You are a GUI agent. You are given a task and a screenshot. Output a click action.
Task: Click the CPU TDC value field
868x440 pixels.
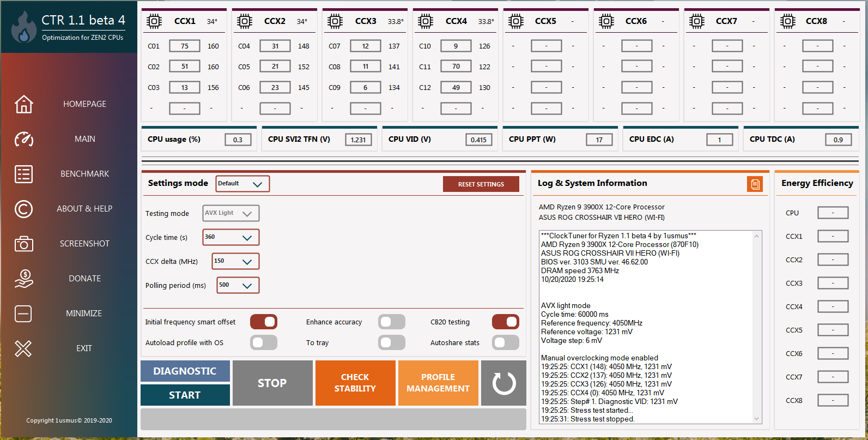coord(839,140)
